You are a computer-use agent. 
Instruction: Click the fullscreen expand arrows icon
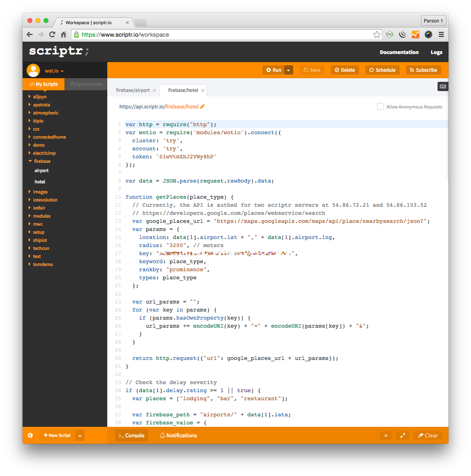click(x=402, y=435)
